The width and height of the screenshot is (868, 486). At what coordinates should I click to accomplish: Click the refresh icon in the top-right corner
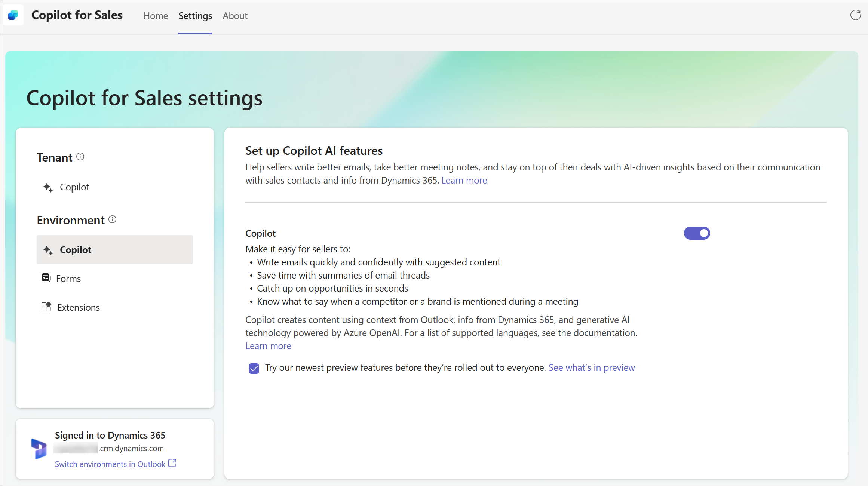tap(855, 15)
